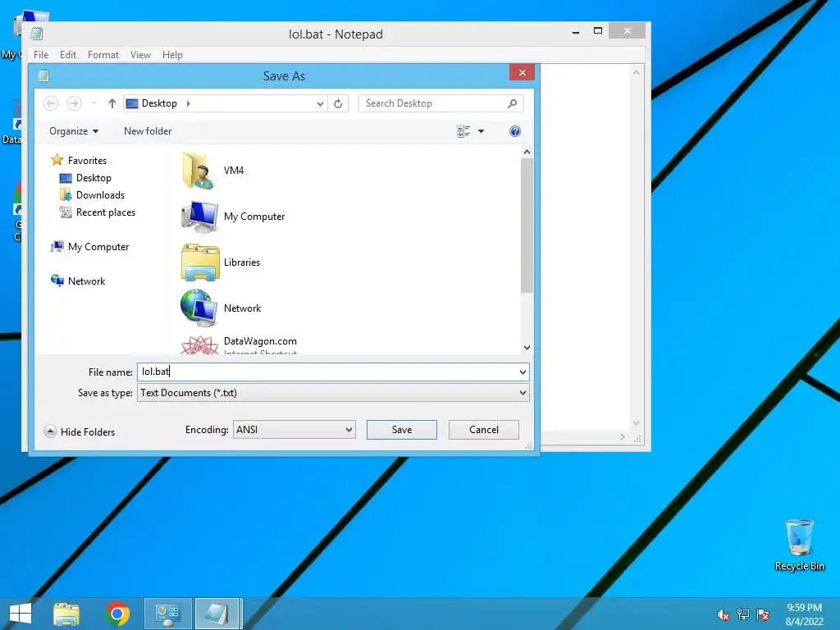
Task: Click the file list scroll down arrow
Action: point(527,348)
